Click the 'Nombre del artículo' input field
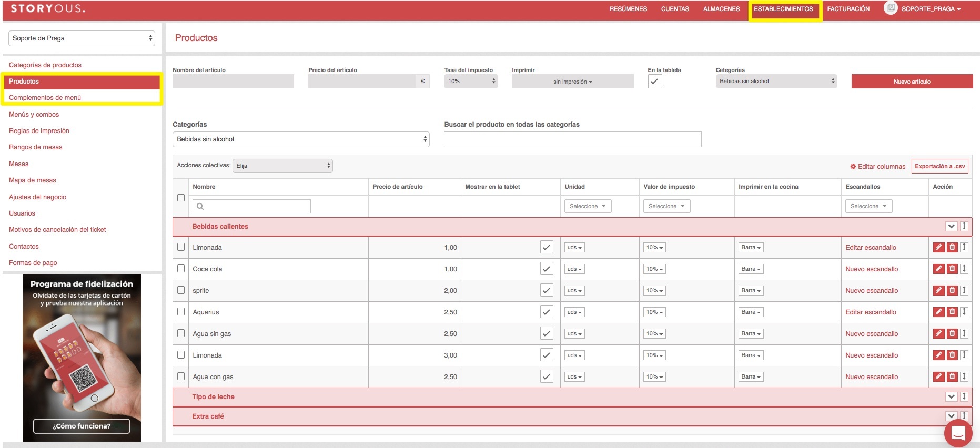 (233, 81)
